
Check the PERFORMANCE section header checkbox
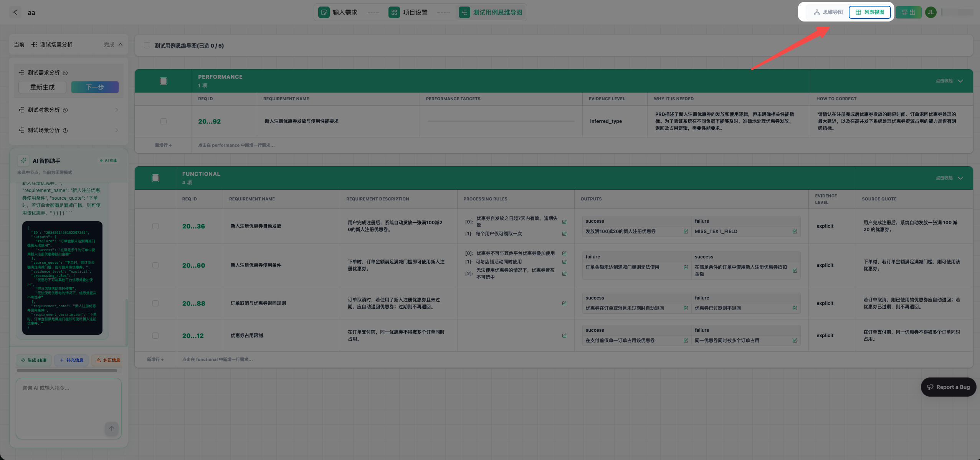(164, 81)
